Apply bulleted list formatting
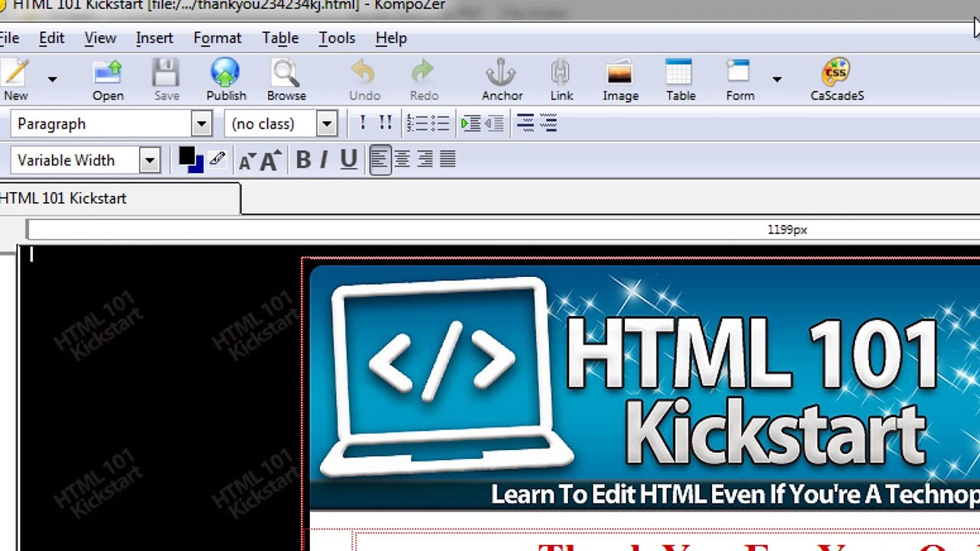This screenshot has height=551, width=980. click(439, 123)
